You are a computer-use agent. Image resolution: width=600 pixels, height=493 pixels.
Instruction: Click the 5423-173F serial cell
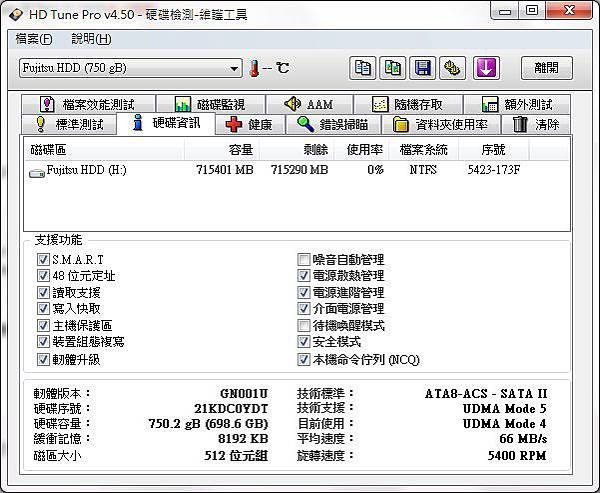point(494,170)
